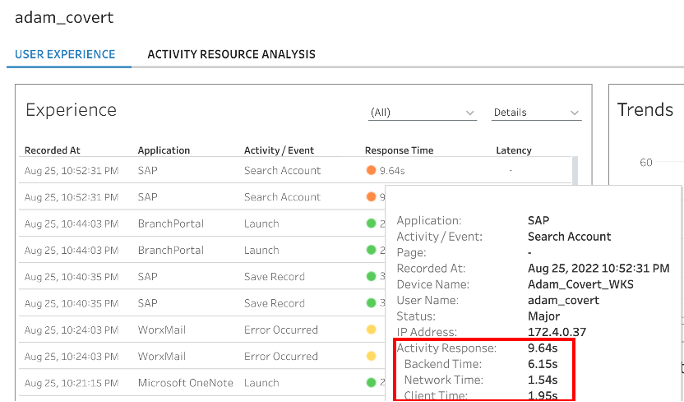Sort by the Recorded At column header
The height and width of the screenshot is (402, 684).
pos(52,150)
